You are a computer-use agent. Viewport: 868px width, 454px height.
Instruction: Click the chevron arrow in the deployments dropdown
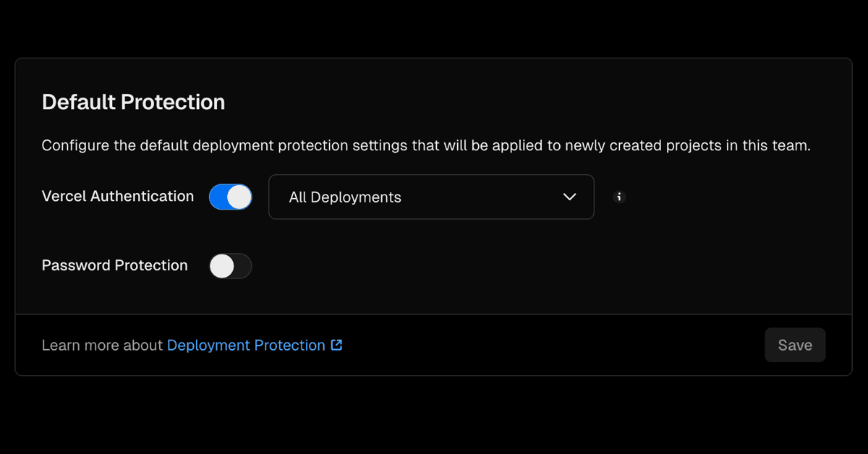pyautogui.click(x=569, y=197)
